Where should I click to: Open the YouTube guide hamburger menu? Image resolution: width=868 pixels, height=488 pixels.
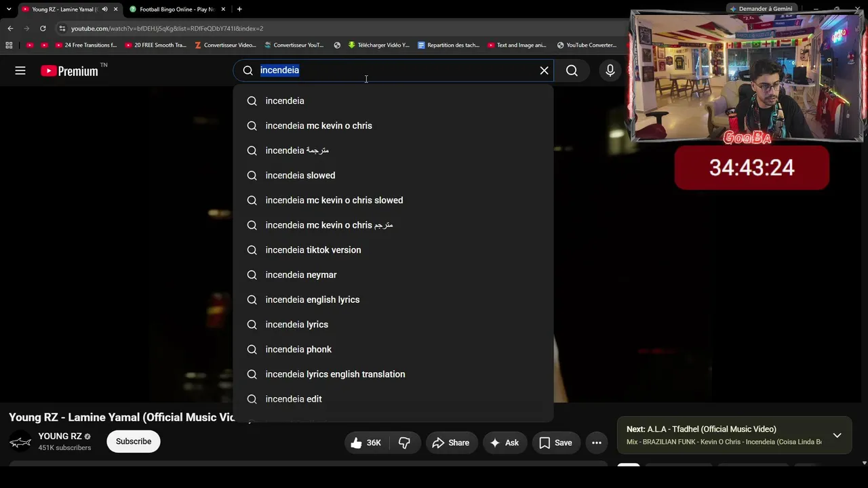pyautogui.click(x=20, y=70)
